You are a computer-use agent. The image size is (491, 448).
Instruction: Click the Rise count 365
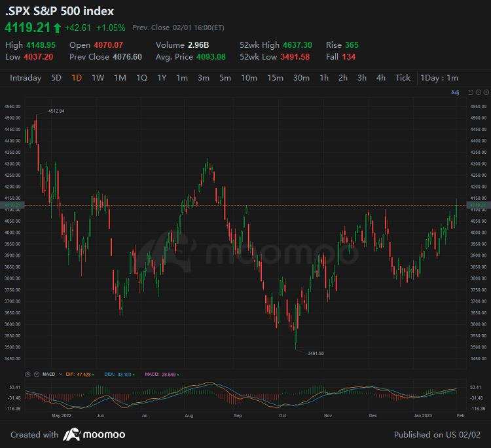pos(352,45)
